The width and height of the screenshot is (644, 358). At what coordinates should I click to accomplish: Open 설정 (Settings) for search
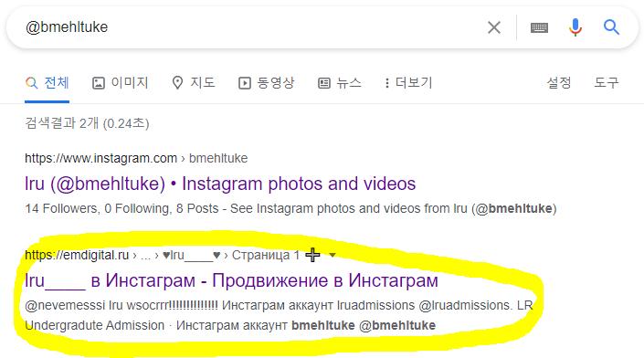pos(559,83)
